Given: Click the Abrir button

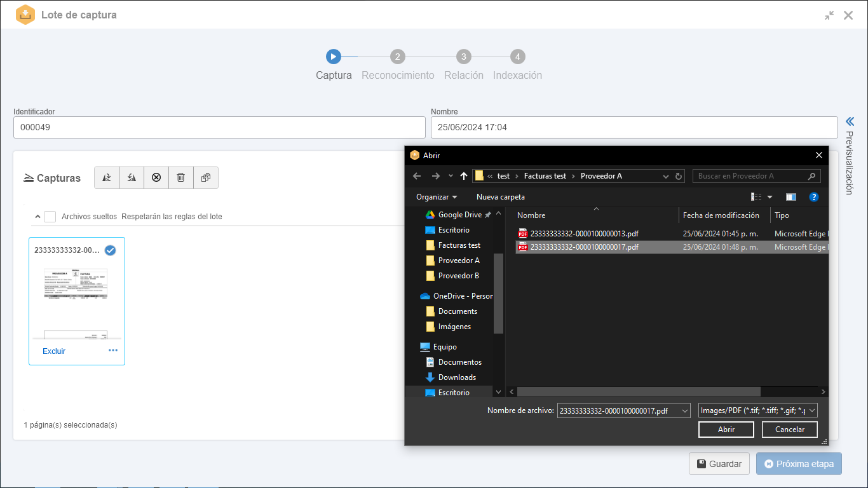Looking at the screenshot, I should pos(726,430).
